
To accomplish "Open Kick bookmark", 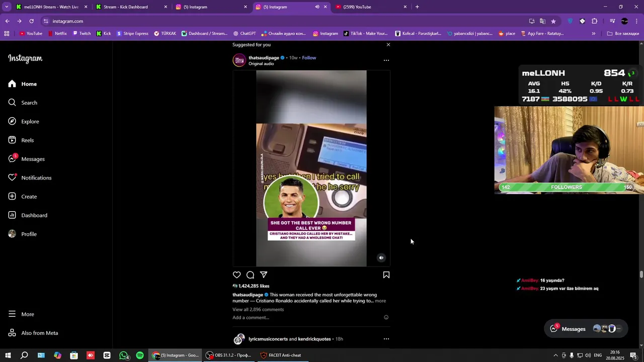I will pos(104,34).
